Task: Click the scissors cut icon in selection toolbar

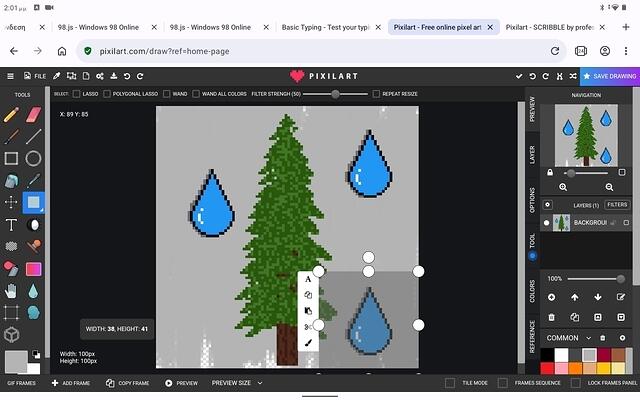Action: point(308,326)
